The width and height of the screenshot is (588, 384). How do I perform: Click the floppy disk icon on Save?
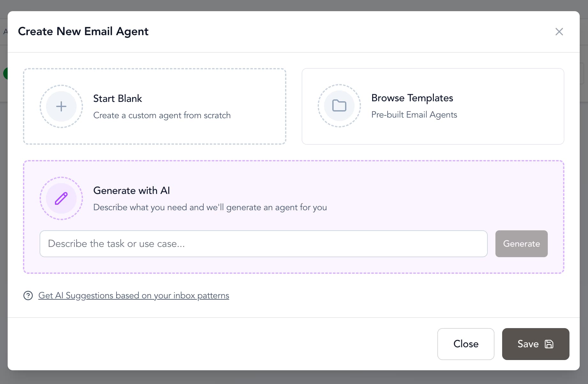point(549,344)
